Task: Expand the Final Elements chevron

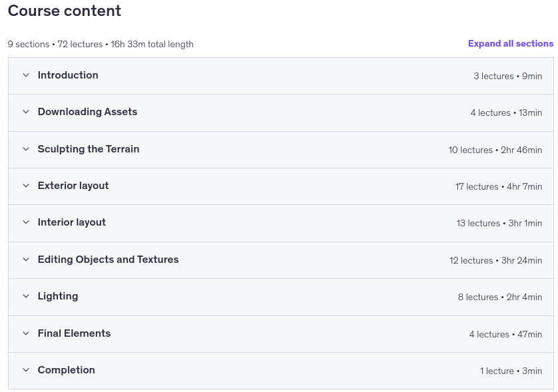Action: click(x=26, y=333)
